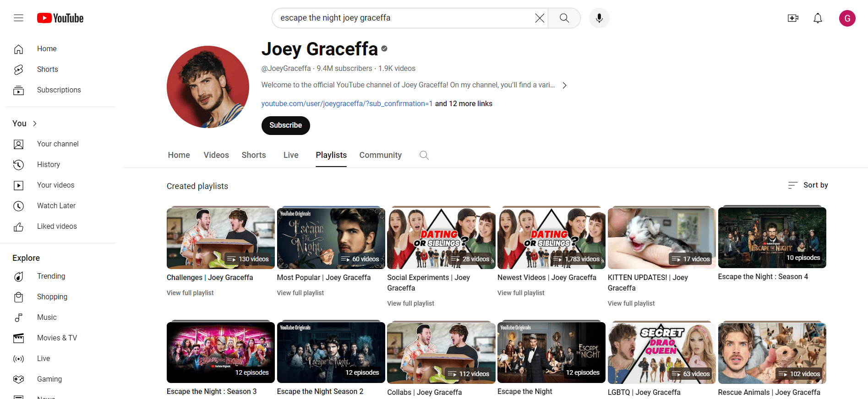
Task: Open Social Experiments playlist title
Action: click(428, 283)
